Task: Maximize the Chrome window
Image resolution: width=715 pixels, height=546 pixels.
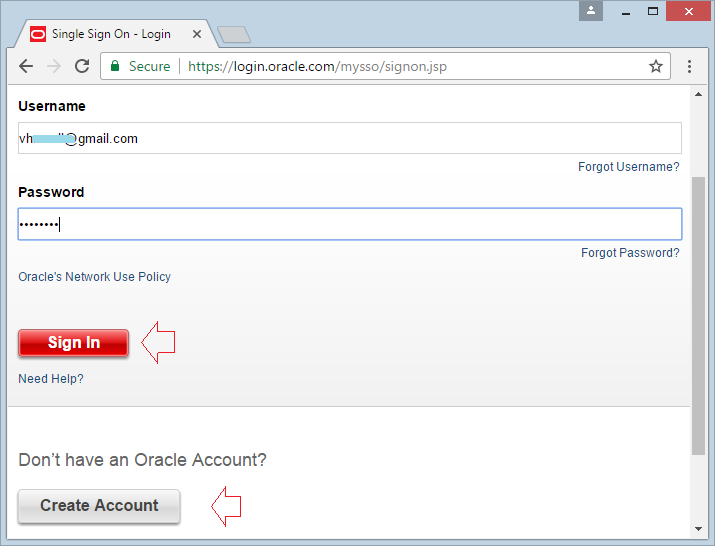Action: tap(653, 11)
